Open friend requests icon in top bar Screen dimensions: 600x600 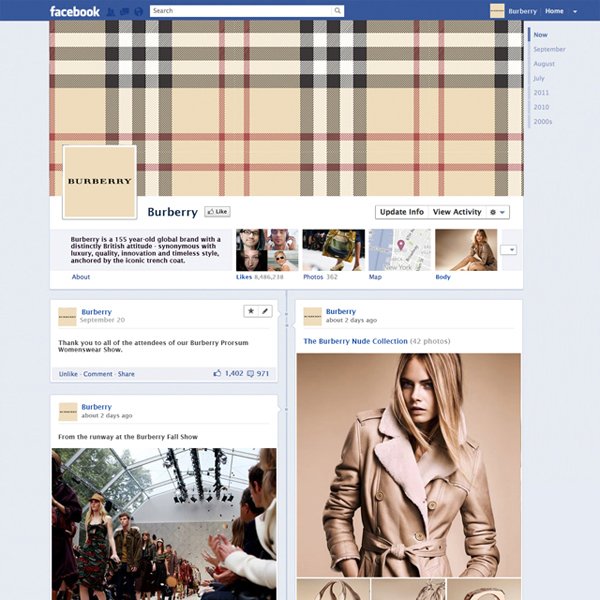click(x=111, y=12)
